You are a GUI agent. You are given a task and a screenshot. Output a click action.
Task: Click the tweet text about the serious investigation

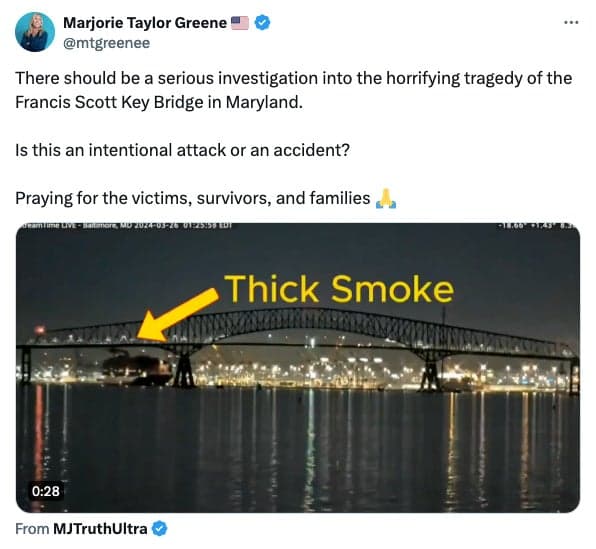293,90
